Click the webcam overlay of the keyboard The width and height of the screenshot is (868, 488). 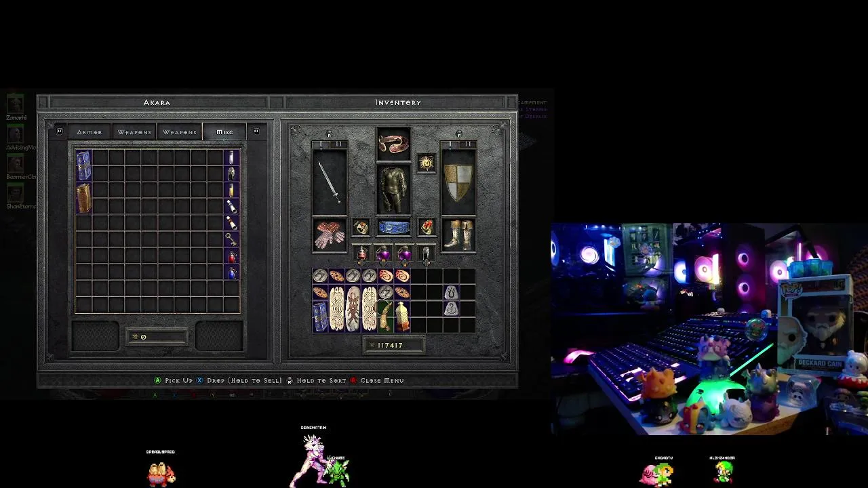point(709,329)
